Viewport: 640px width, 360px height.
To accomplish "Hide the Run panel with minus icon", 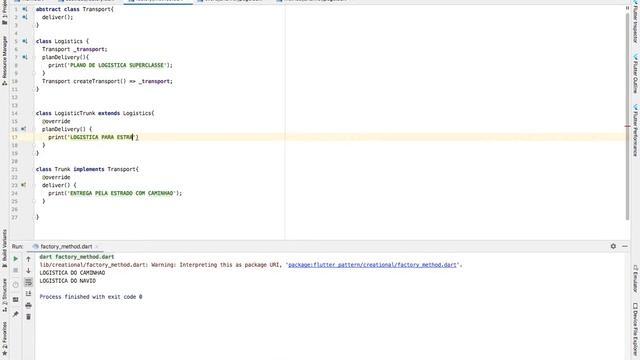I will [624, 246].
